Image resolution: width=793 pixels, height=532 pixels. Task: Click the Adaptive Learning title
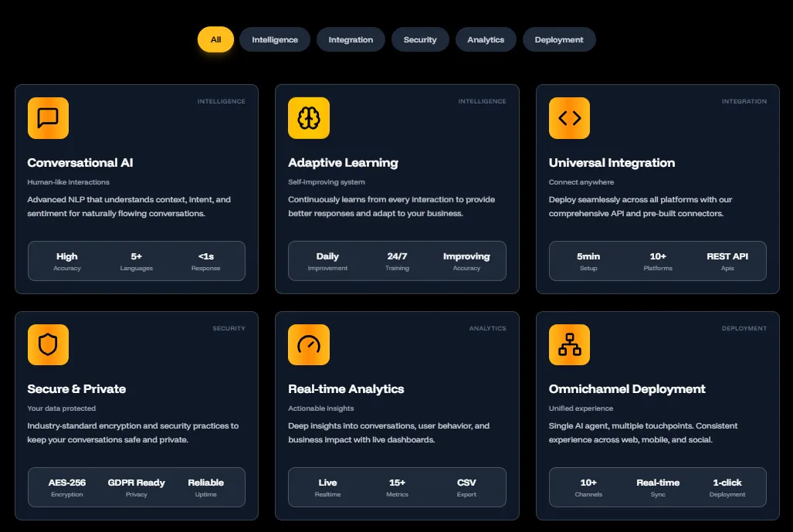click(343, 163)
